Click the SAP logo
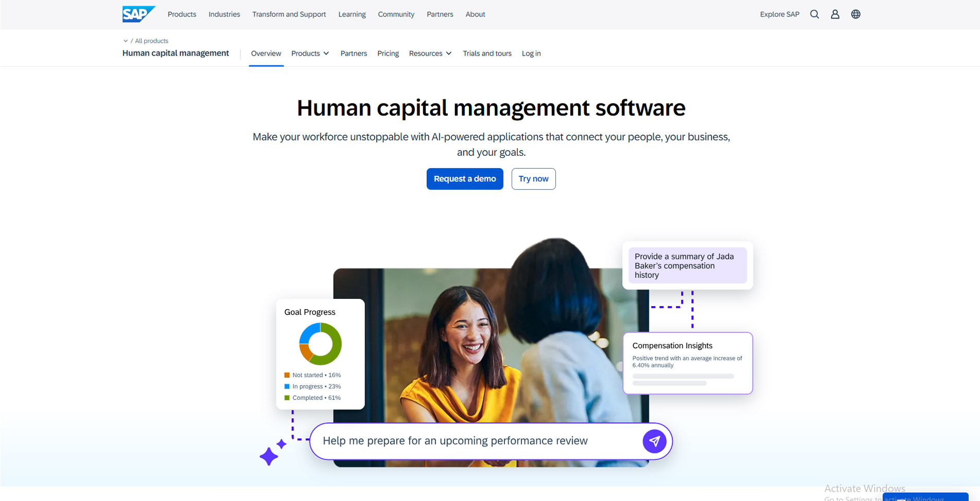 pyautogui.click(x=138, y=13)
